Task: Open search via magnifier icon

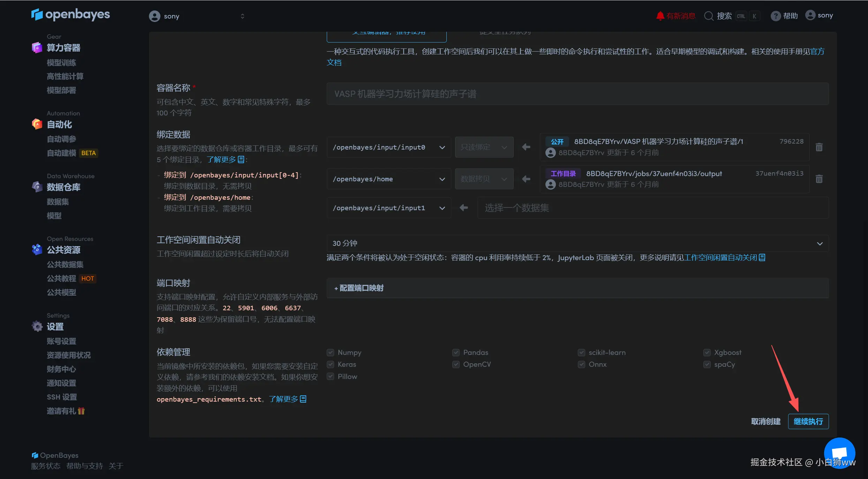Action: point(709,16)
